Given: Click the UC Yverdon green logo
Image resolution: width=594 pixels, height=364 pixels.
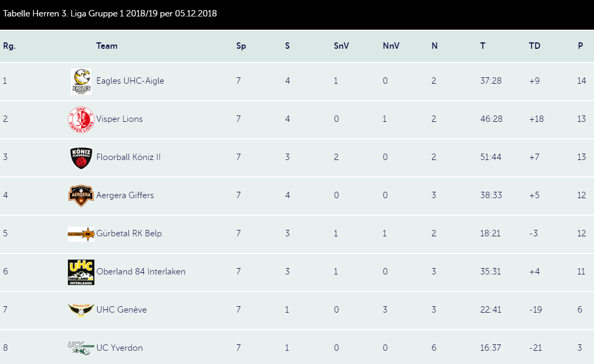Looking at the screenshot, I should coord(81,348).
